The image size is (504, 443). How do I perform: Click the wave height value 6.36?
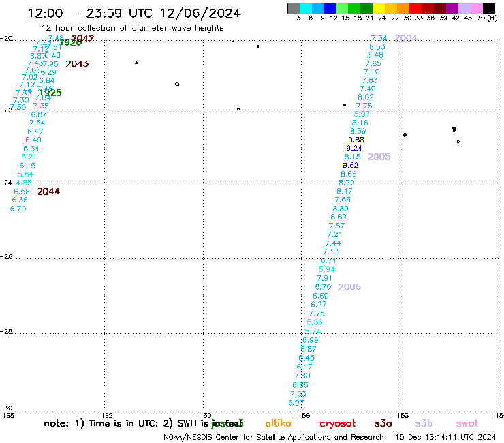[20, 200]
